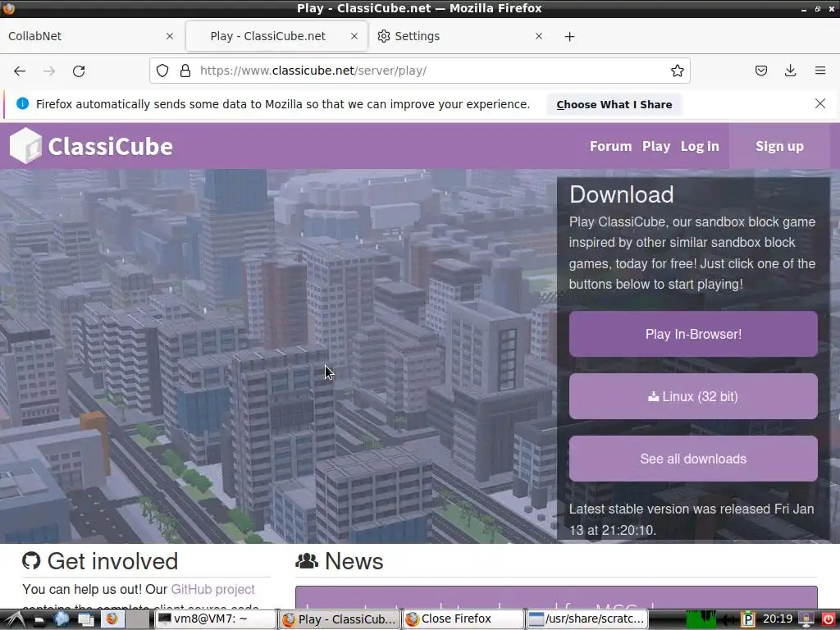Viewport: 840px width, 630px height.
Task: Open the taskbar start menu icon
Action: point(15,619)
